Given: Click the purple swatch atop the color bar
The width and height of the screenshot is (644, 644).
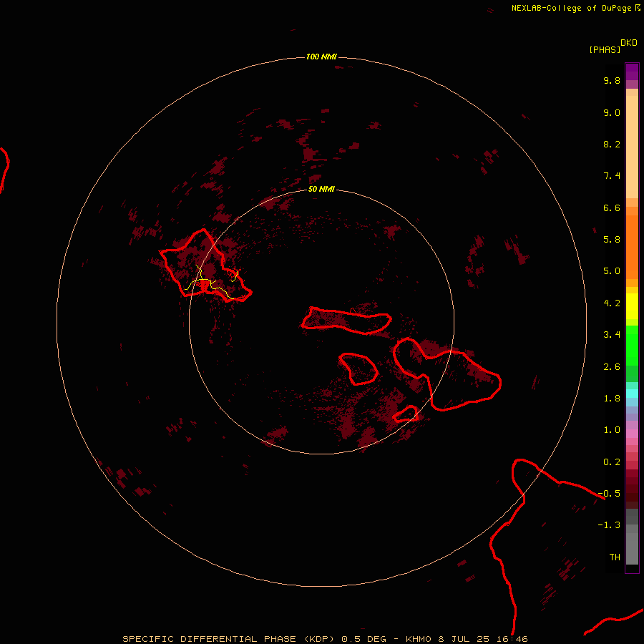Looking at the screenshot, I should point(632,72).
